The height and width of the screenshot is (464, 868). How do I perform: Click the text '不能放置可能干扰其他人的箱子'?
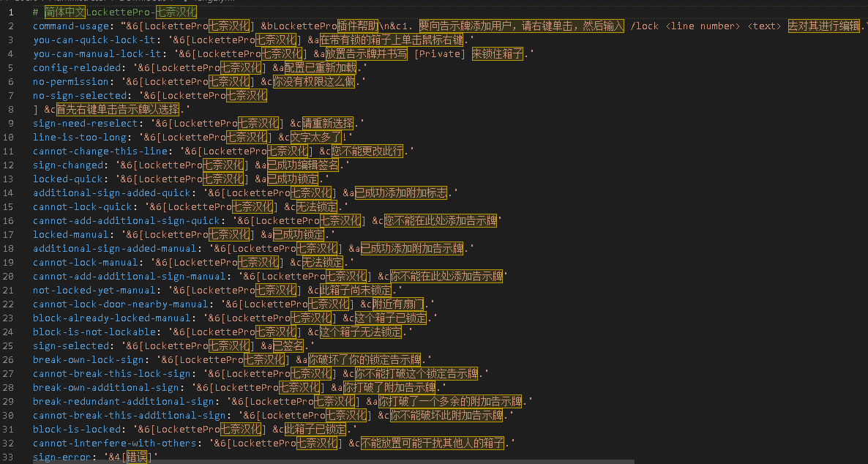433,443
